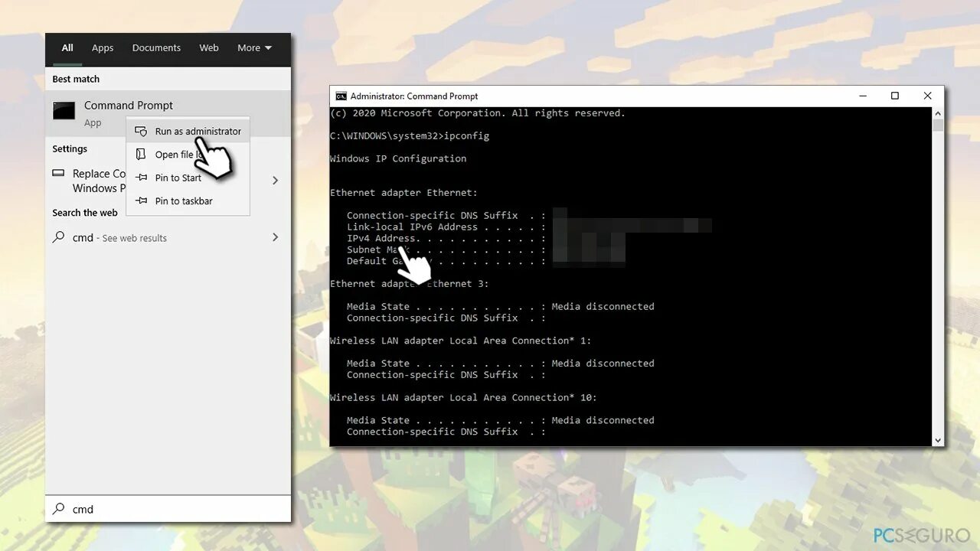Click the Best match header label

(x=76, y=80)
